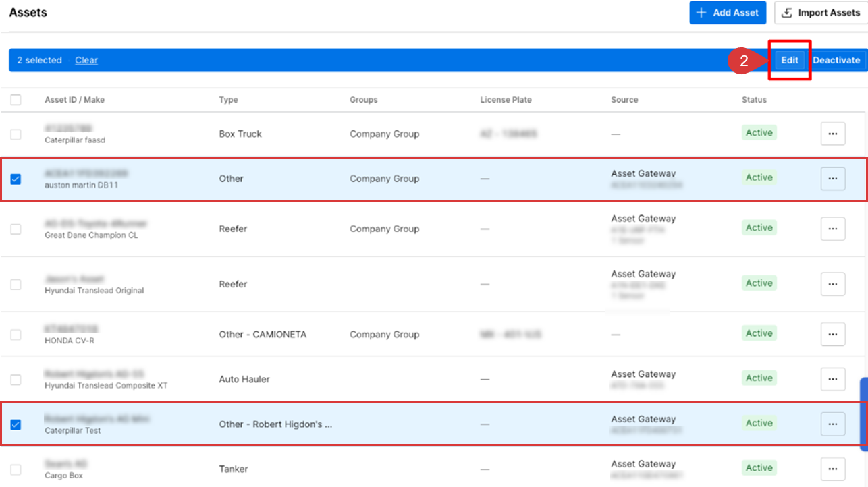Click the Asset ID / Make column header
868x487 pixels.
(x=74, y=100)
